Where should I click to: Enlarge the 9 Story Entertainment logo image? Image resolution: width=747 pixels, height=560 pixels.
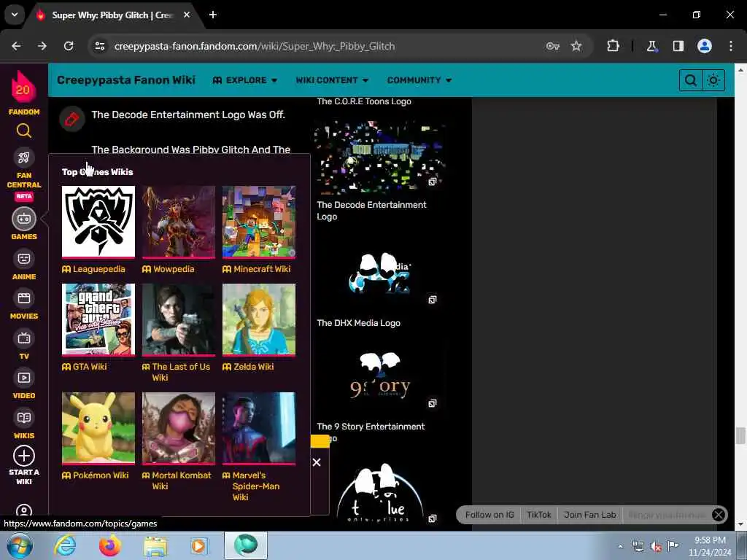coord(432,403)
